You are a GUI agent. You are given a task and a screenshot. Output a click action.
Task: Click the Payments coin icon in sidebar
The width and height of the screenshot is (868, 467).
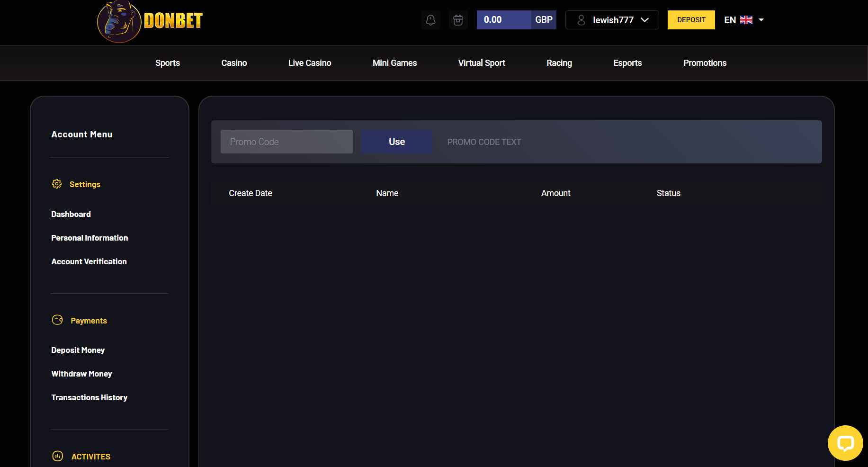[57, 320]
